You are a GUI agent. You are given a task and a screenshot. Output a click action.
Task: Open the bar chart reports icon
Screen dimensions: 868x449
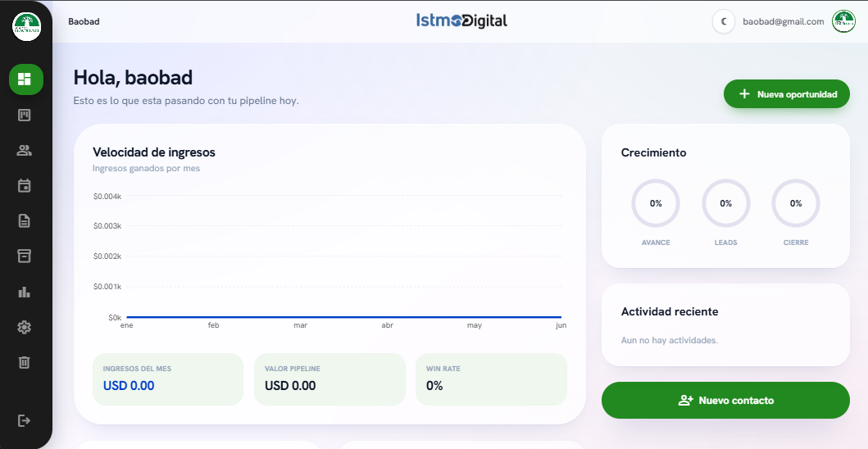pos(25,292)
